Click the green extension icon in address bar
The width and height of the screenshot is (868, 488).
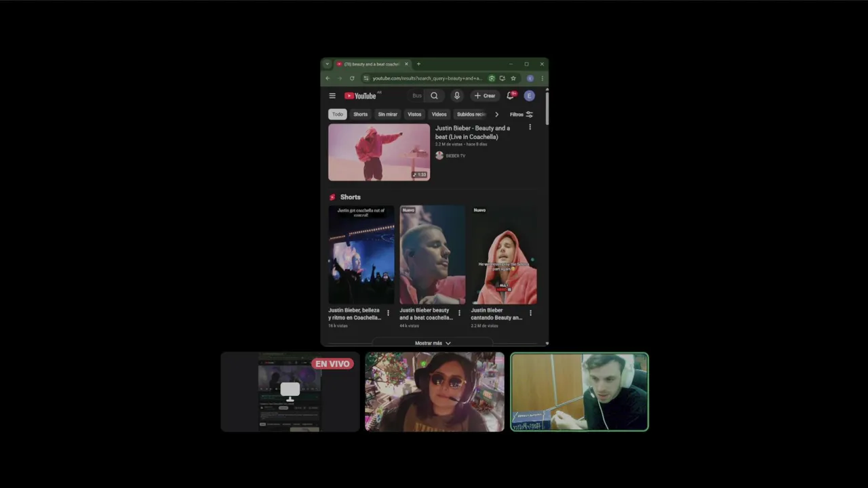click(492, 78)
